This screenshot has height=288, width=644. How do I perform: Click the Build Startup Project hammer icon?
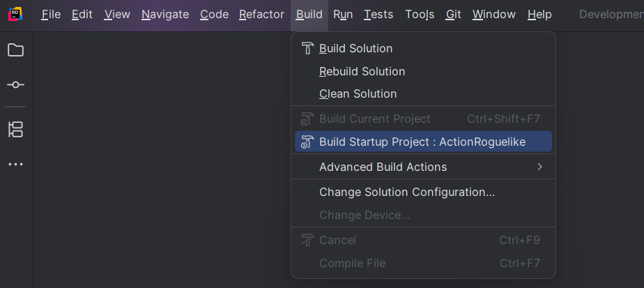(x=307, y=142)
